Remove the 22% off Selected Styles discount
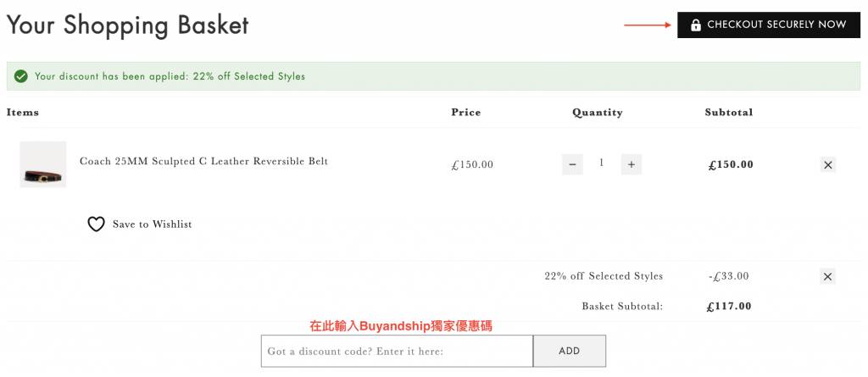Image resolution: width=868 pixels, height=377 pixels. tap(828, 276)
